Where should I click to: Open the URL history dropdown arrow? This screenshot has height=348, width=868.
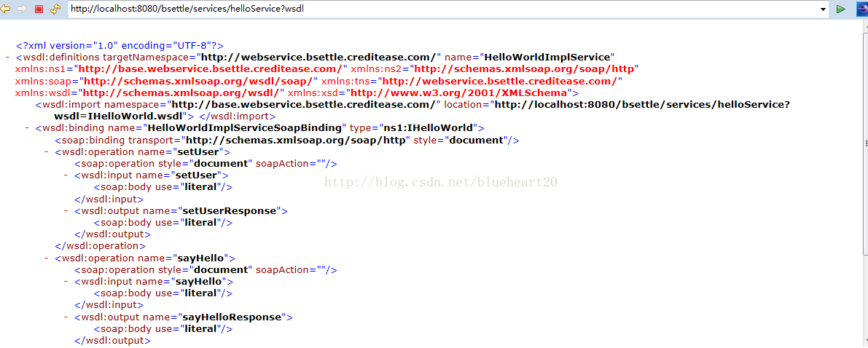(x=823, y=9)
